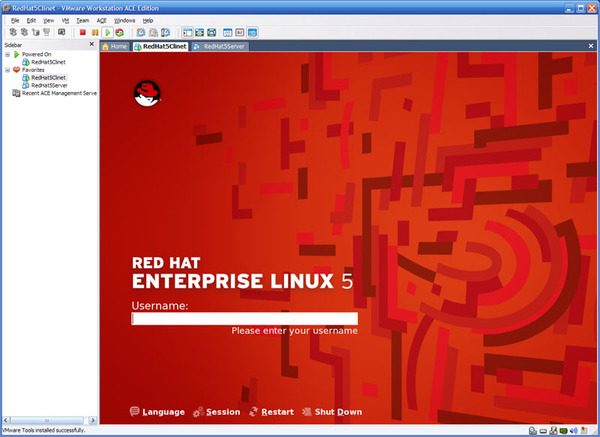Image resolution: width=600 pixels, height=437 pixels.
Task: Click the grayed icon just left of Power Off
Action: click(62, 32)
